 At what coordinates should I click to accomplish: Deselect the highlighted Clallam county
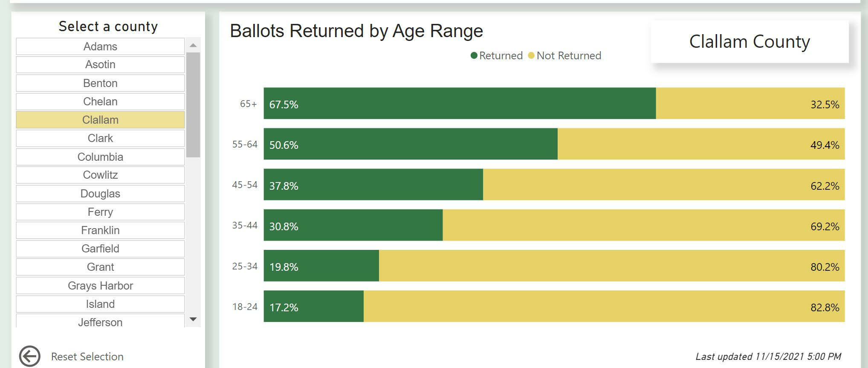(x=100, y=120)
